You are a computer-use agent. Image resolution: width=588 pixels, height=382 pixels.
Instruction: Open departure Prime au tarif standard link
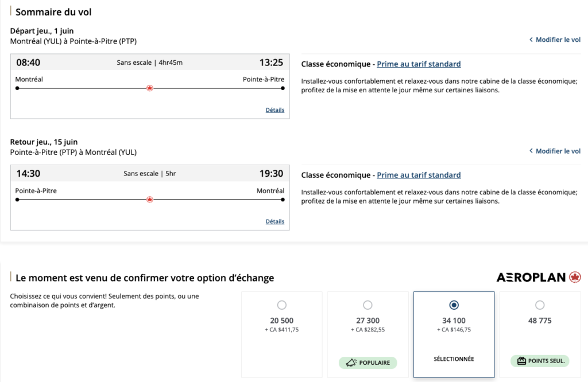[x=419, y=64]
